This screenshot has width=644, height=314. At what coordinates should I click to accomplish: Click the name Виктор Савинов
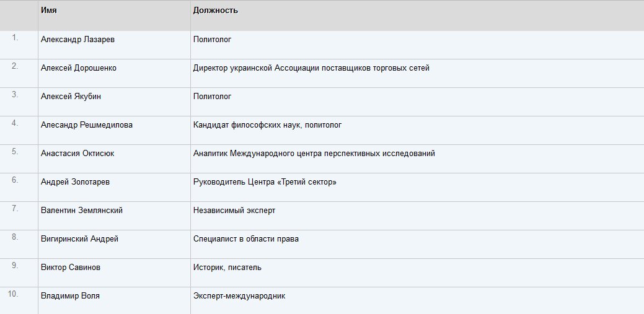(x=71, y=268)
